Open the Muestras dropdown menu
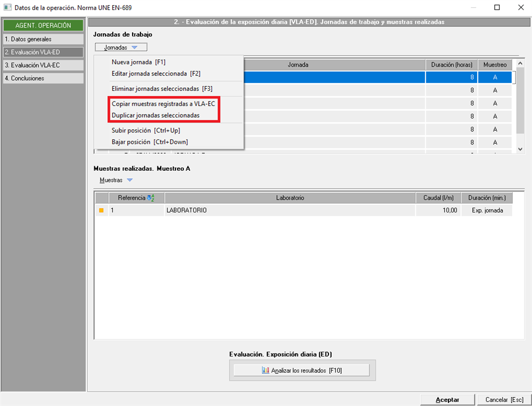Viewport: 532px width, 406px height. click(x=116, y=180)
